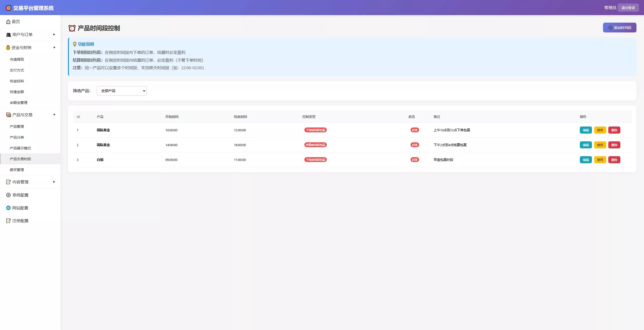Click the memo icon for 注册配置

click(x=9, y=221)
